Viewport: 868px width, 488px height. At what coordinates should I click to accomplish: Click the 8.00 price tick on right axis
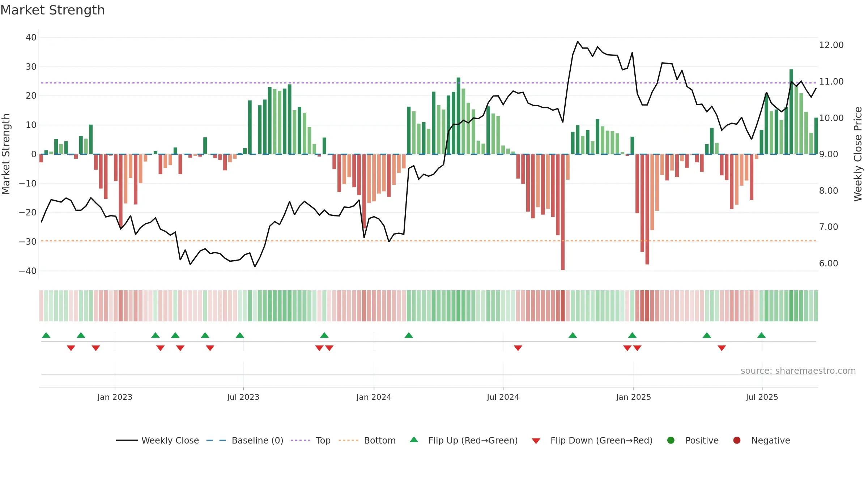pyautogui.click(x=829, y=191)
